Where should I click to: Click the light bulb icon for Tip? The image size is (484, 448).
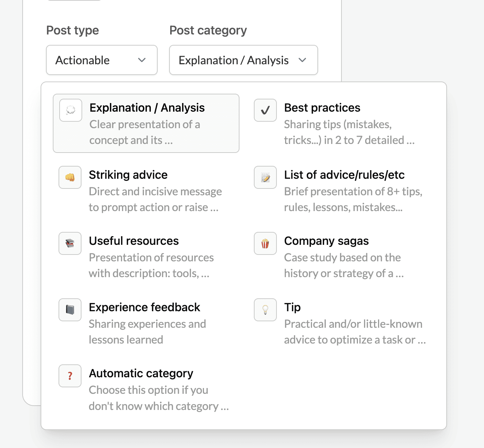(265, 310)
